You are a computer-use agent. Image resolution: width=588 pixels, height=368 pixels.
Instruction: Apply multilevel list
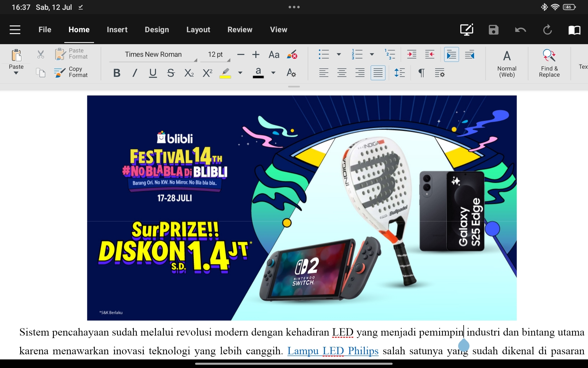[390, 55]
